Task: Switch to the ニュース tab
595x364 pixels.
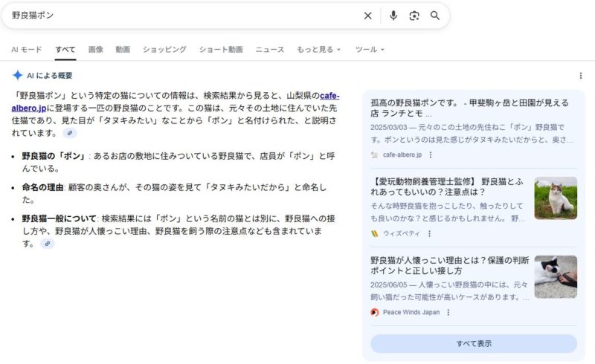Action: pyautogui.click(x=269, y=50)
